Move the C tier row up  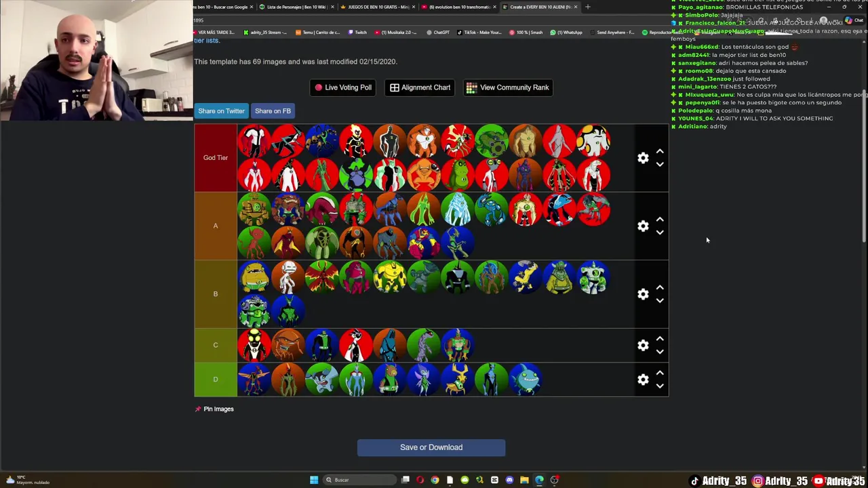click(x=660, y=339)
